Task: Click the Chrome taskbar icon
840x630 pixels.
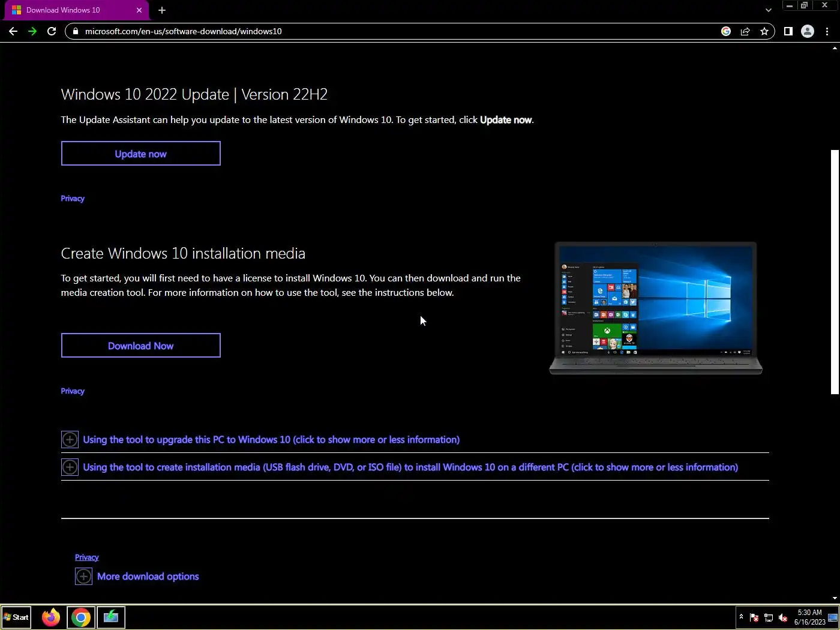Action: point(81,617)
